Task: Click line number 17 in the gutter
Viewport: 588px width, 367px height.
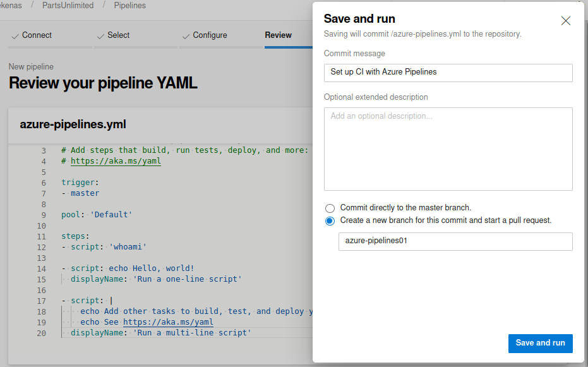Action: click(x=41, y=301)
